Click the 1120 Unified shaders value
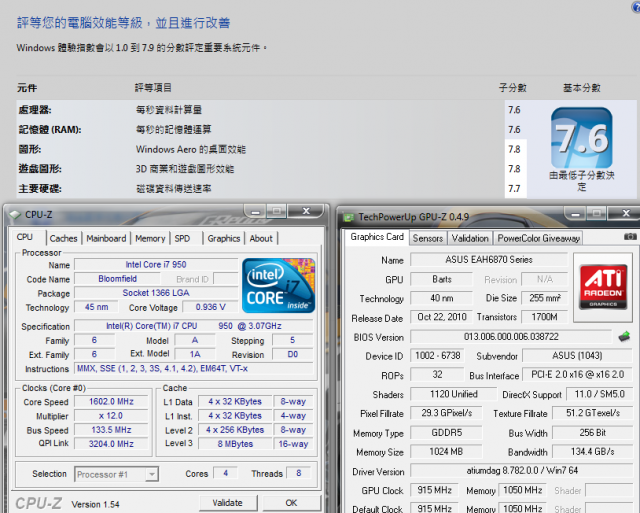 453,394
